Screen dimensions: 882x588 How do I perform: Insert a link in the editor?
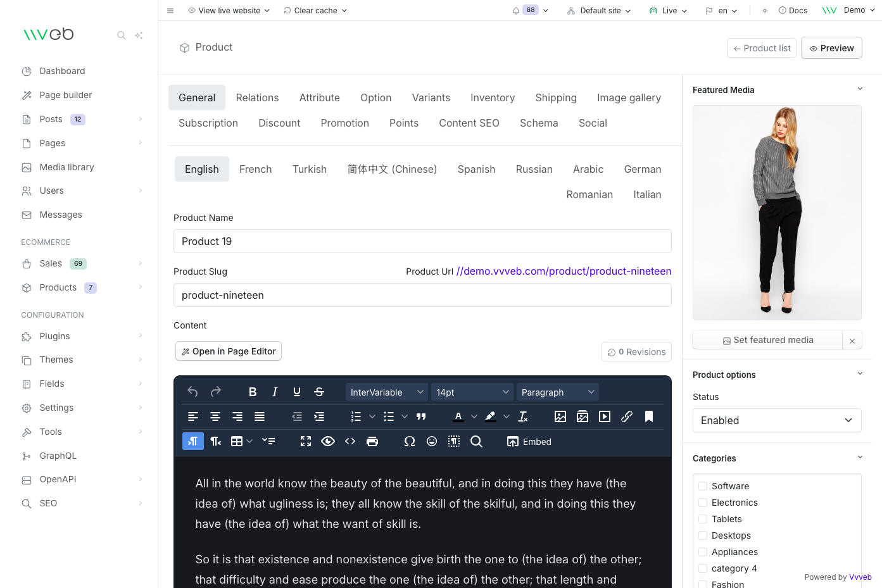(627, 416)
